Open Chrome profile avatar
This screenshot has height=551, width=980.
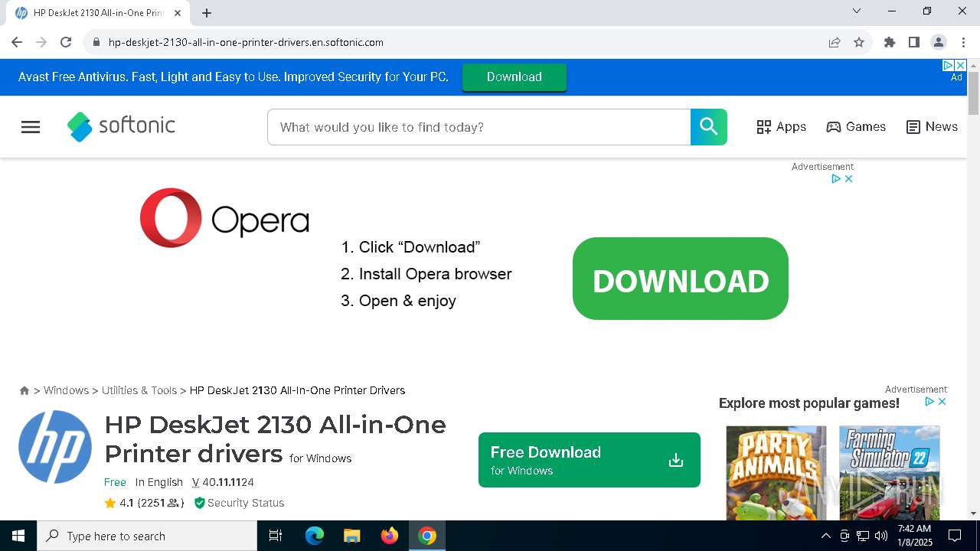pyautogui.click(x=939, y=42)
